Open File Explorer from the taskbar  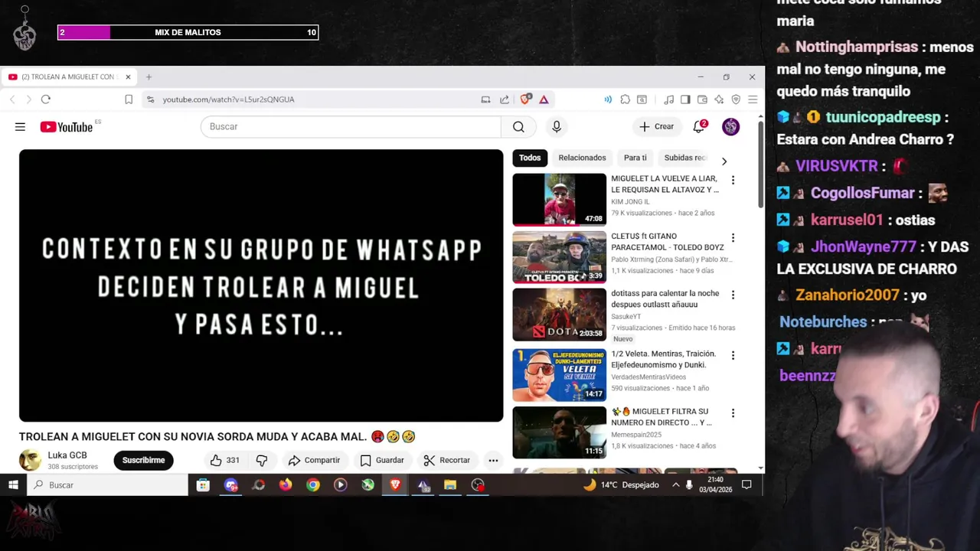[x=450, y=484]
